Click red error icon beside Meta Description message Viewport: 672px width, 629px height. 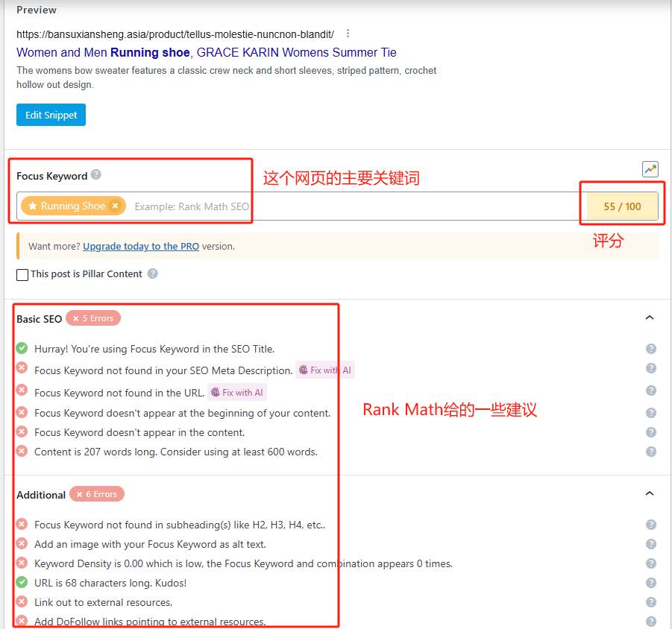point(22,367)
